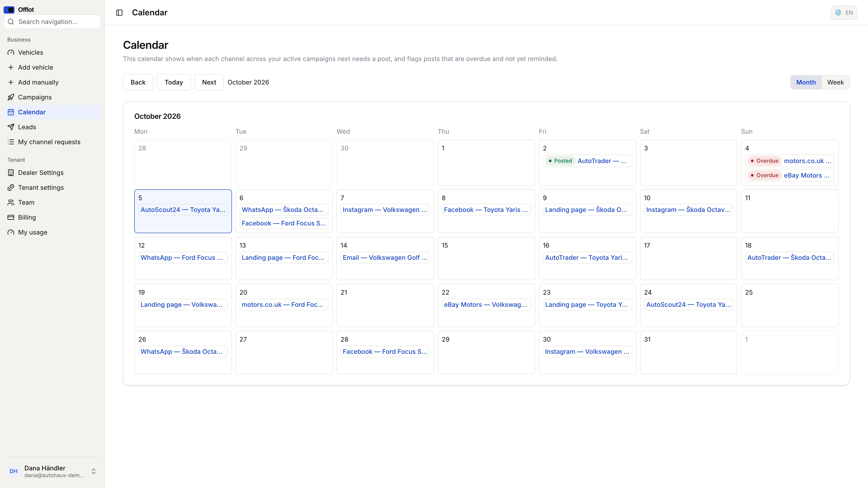Open the Leads menu item

click(x=52, y=127)
